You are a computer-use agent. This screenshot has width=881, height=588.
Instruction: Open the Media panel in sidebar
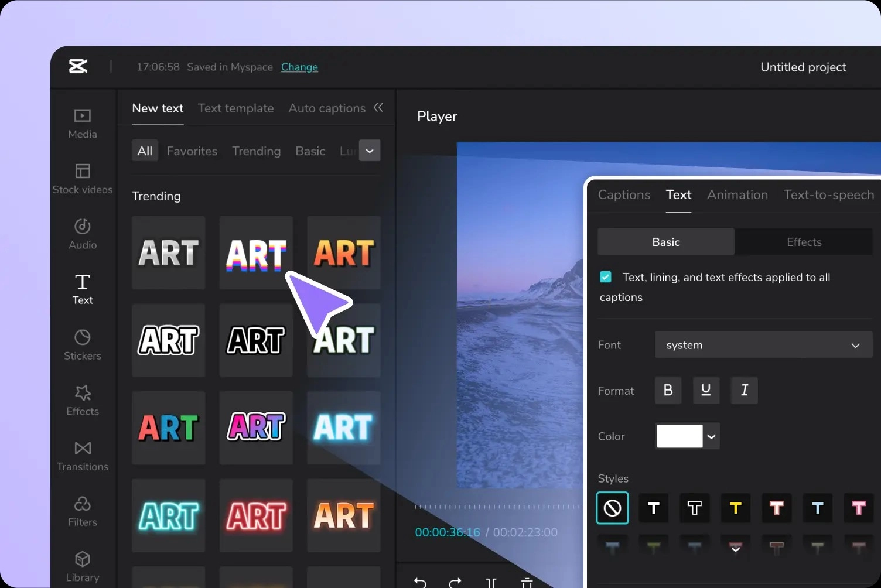click(x=83, y=124)
